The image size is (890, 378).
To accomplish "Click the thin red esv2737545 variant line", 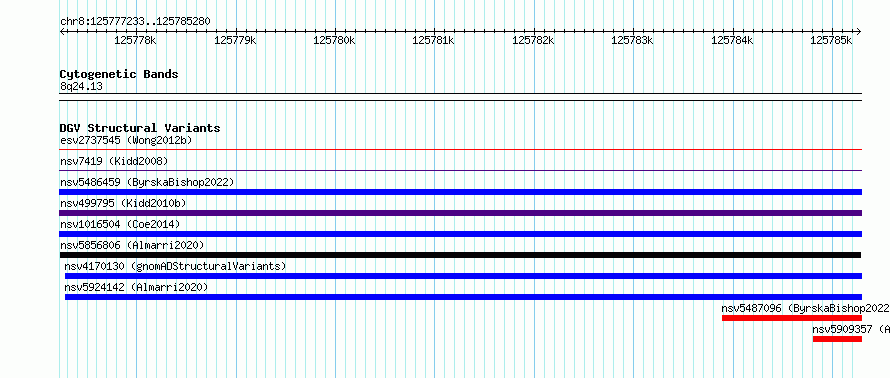I will pos(461,150).
